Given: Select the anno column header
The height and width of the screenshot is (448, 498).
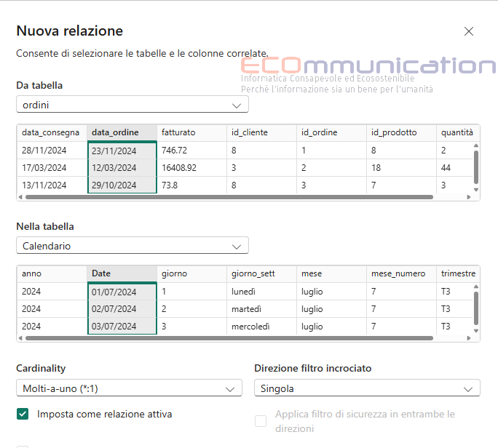Looking at the screenshot, I should coord(52,273).
